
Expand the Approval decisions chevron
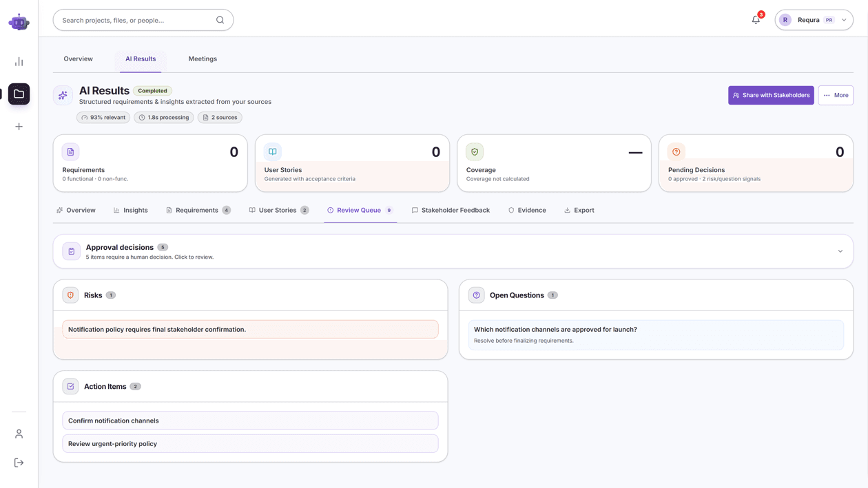840,251
